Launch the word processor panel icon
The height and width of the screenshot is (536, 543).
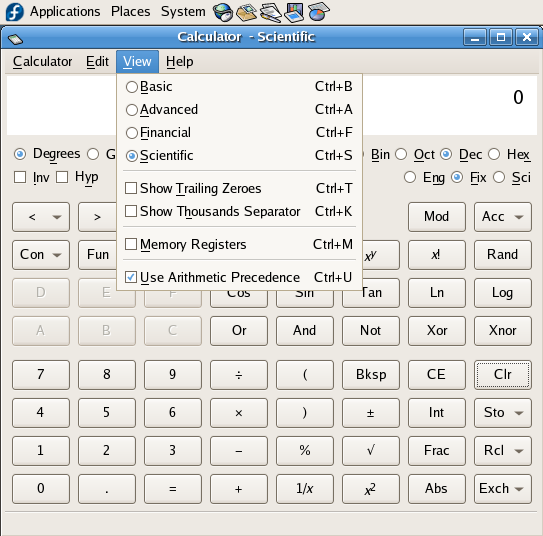coord(270,12)
